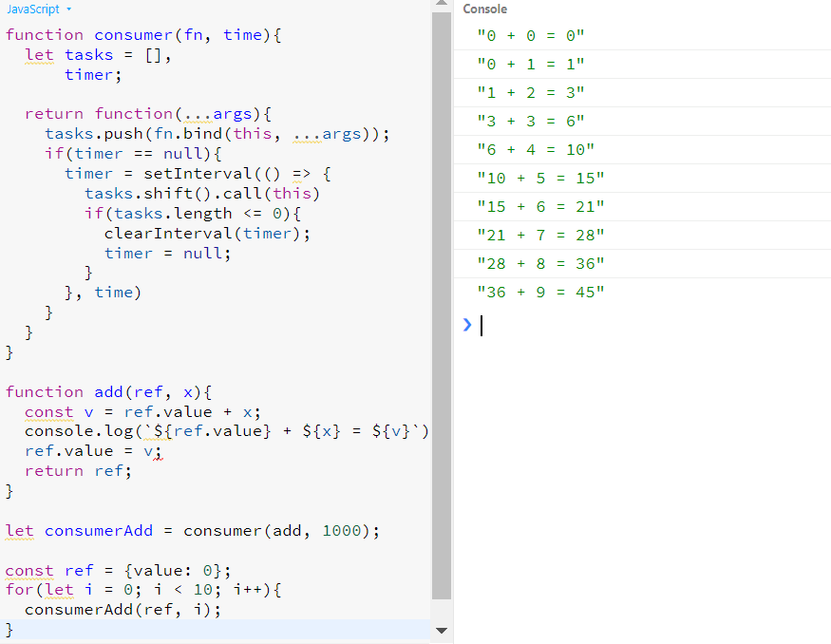
Task: Click the line "function add(ref, x){"
Action: [x=108, y=392]
